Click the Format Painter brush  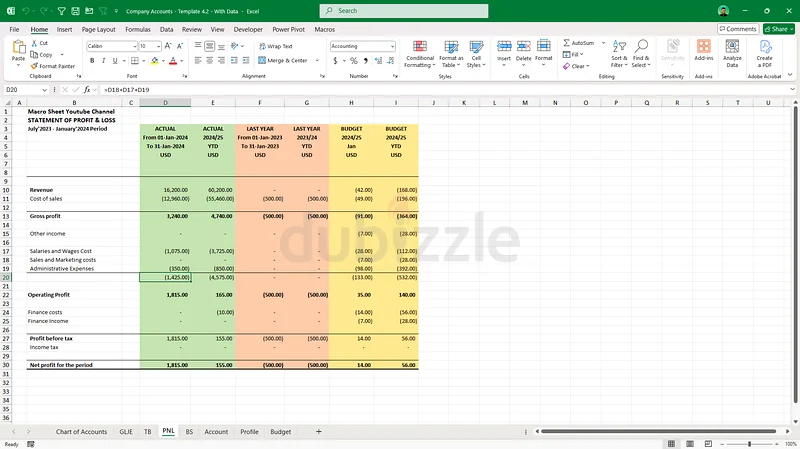point(34,66)
